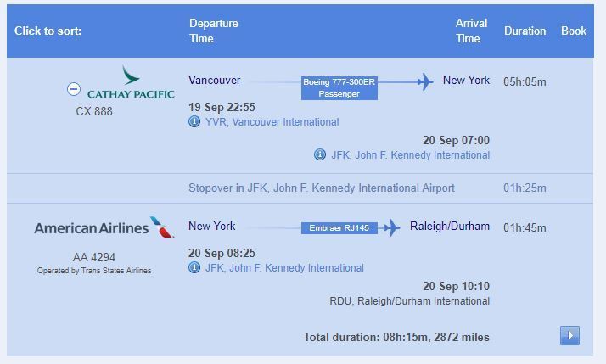606x364 pixels.
Task: Open info icon for JFK departure airport
Action: tap(194, 267)
